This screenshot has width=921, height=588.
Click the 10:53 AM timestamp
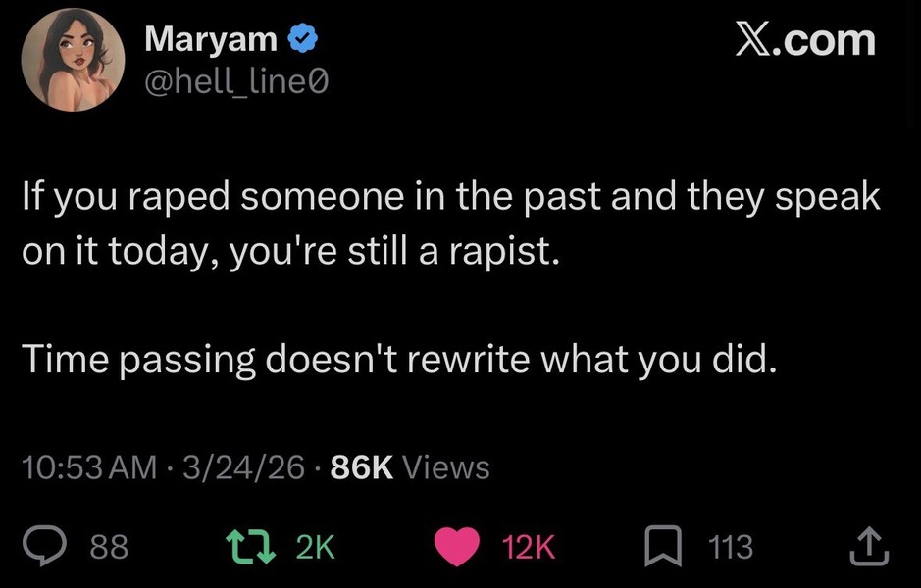click(x=88, y=467)
